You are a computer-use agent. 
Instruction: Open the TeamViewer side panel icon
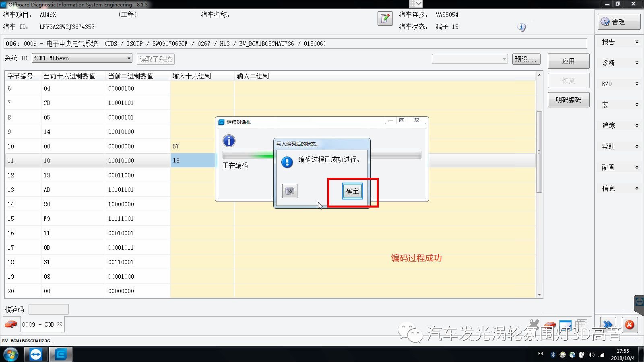[639, 302]
